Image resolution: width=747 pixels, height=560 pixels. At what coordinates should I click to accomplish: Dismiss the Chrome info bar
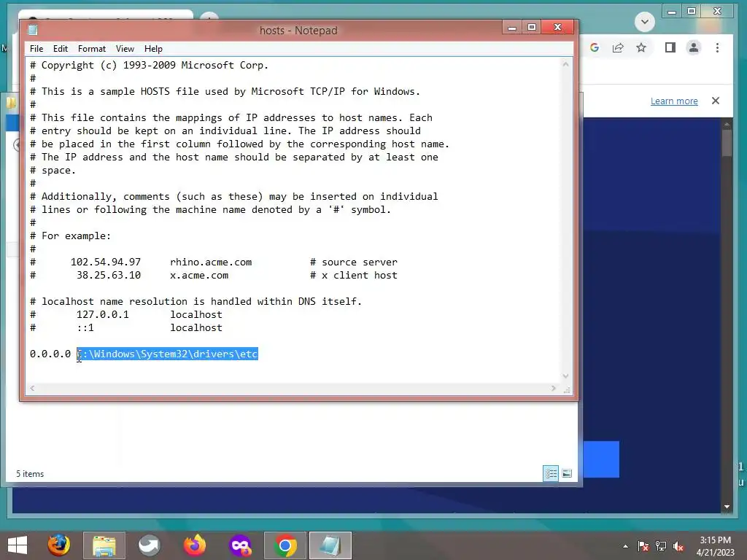point(716,101)
